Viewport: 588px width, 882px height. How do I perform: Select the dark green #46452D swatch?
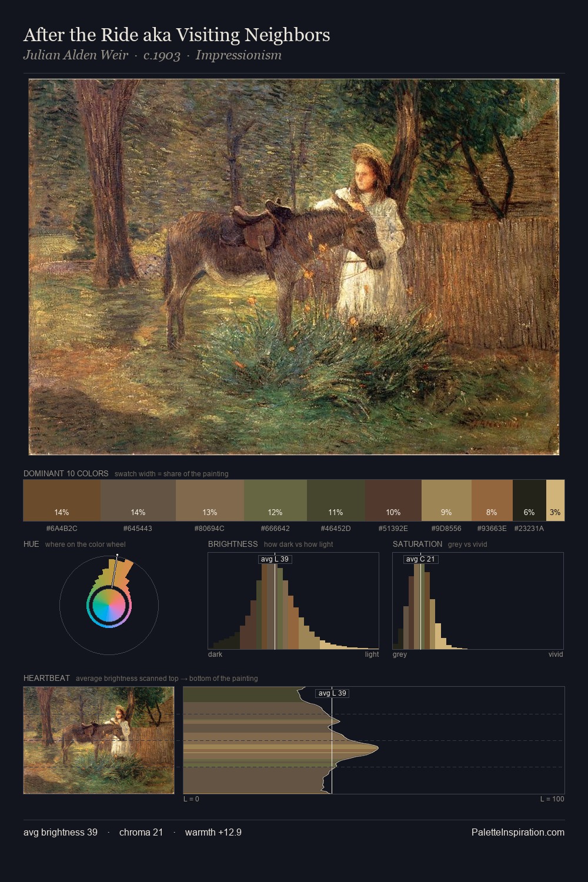[336, 500]
